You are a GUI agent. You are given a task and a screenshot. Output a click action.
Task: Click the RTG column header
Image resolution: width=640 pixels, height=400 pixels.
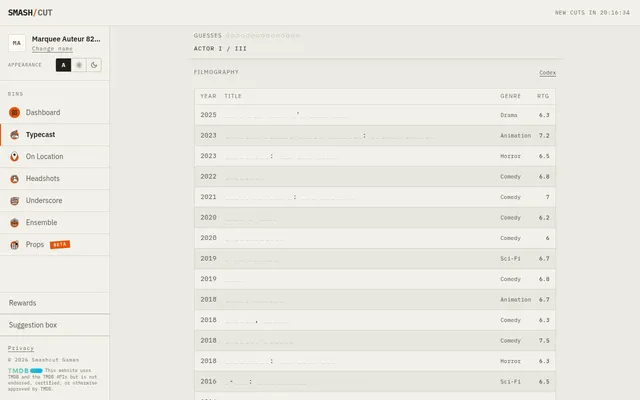[x=543, y=96]
